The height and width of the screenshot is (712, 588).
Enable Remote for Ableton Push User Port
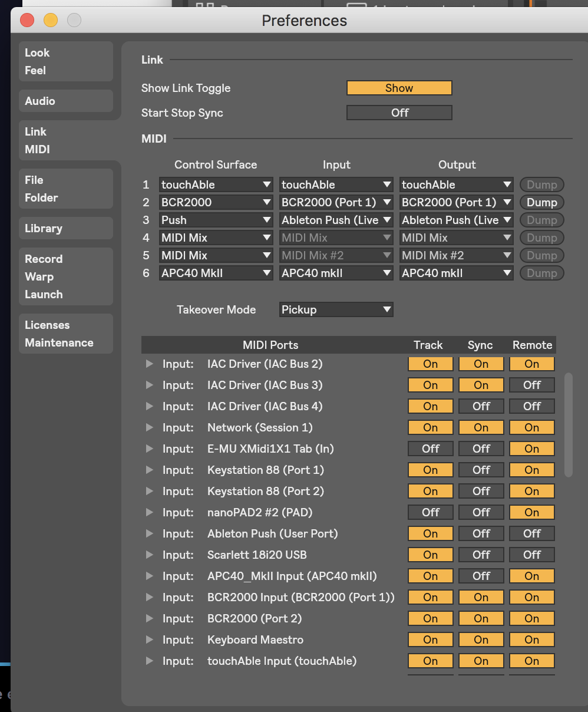click(532, 533)
